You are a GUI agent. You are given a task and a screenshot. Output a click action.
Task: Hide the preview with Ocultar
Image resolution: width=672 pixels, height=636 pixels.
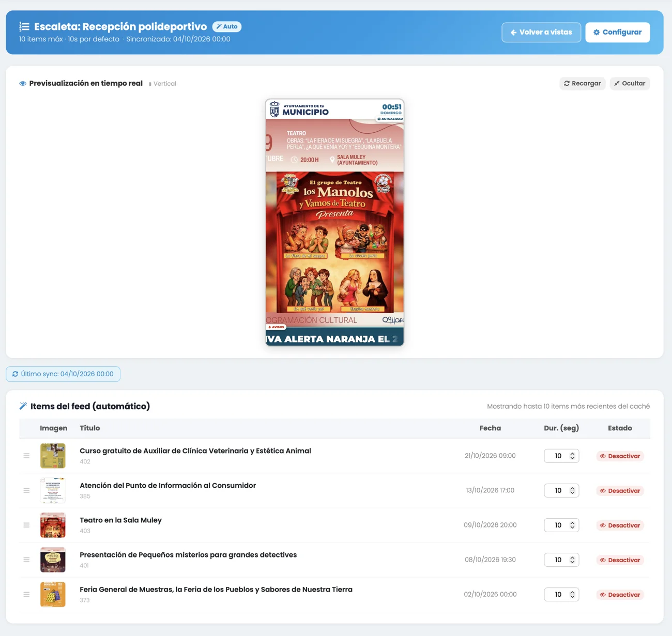pos(630,83)
